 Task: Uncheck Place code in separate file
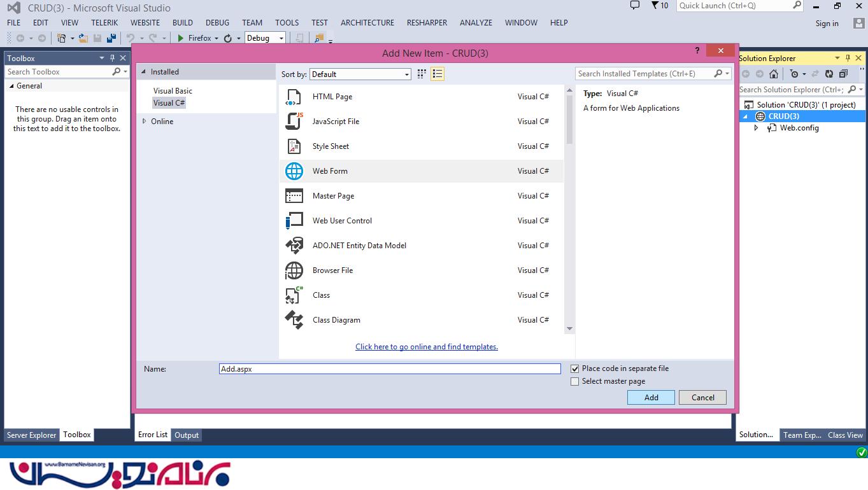tap(575, 368)
